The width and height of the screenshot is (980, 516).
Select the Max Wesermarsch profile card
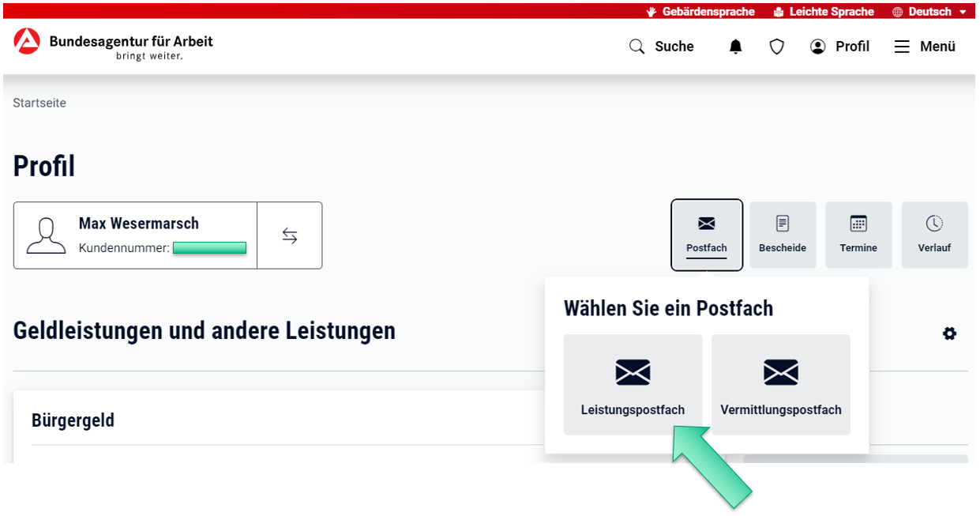[x=136, y=235]
